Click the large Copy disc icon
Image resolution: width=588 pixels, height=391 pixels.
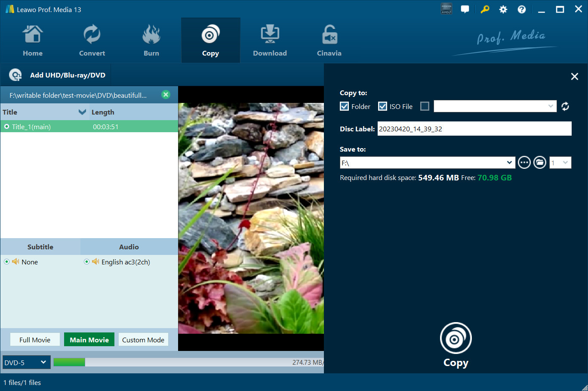456,339
